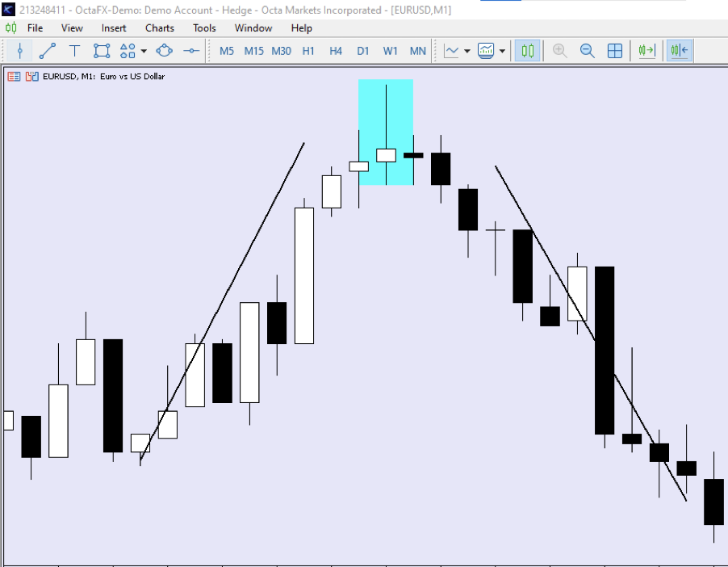Viewport: 728px width, 567px height.
Task: Open the indicators dropdown arrow
Action: (x=502, y=51)
